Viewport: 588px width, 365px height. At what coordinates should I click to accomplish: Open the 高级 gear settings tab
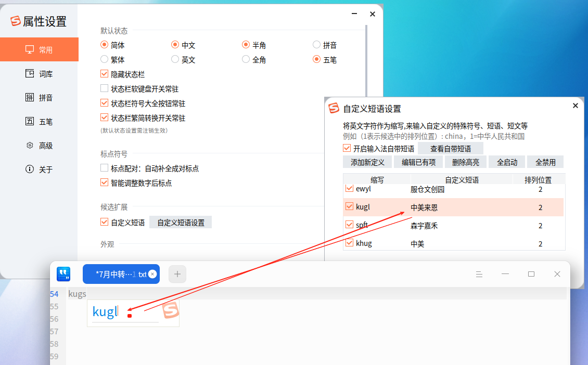pyautogui.click(x=39, y=146)
